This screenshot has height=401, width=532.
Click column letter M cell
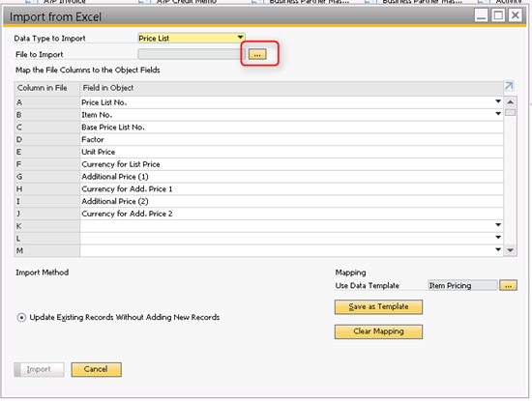coord(46,251)
